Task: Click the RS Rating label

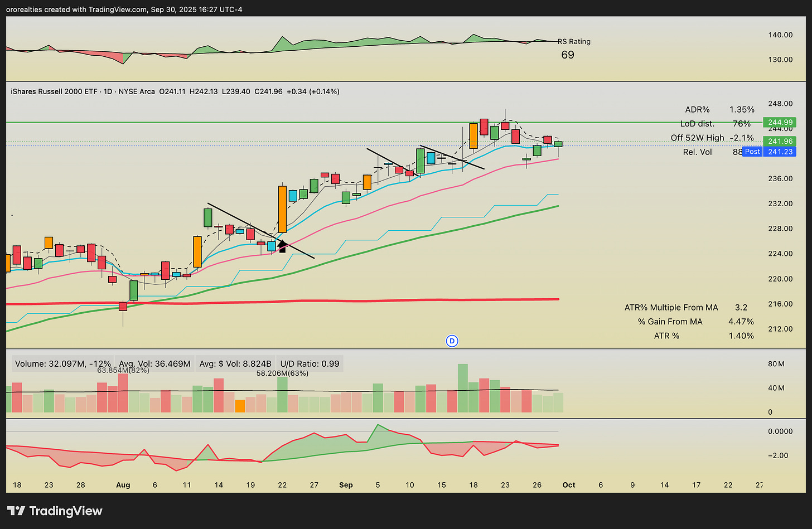Action: coord(574,41)
